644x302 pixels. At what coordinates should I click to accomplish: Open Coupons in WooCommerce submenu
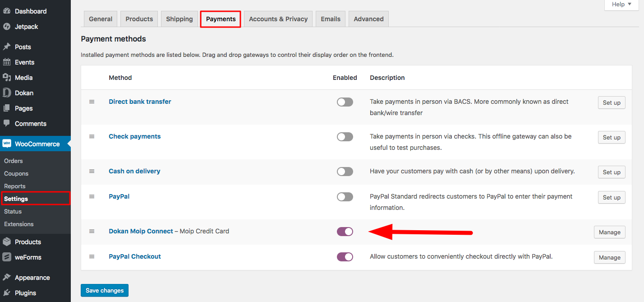click(16, 174)
